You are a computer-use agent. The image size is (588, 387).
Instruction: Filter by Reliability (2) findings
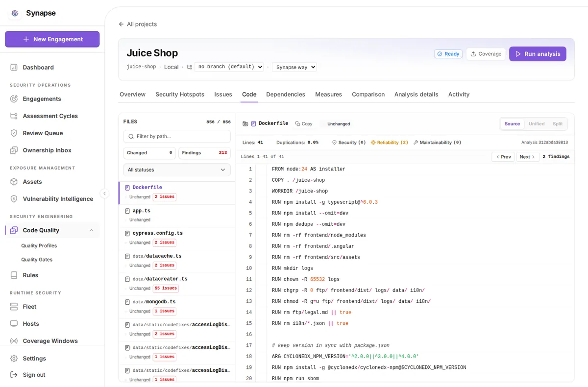click(390, 143)
